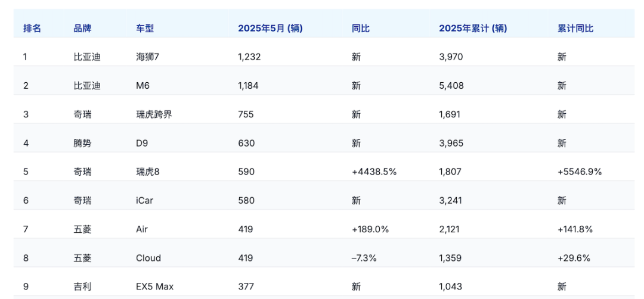Sort by 2025年5月 (辆) column header
Image resolution: width=644 pixels, height=299 pixels.
[x=271, y=29]
